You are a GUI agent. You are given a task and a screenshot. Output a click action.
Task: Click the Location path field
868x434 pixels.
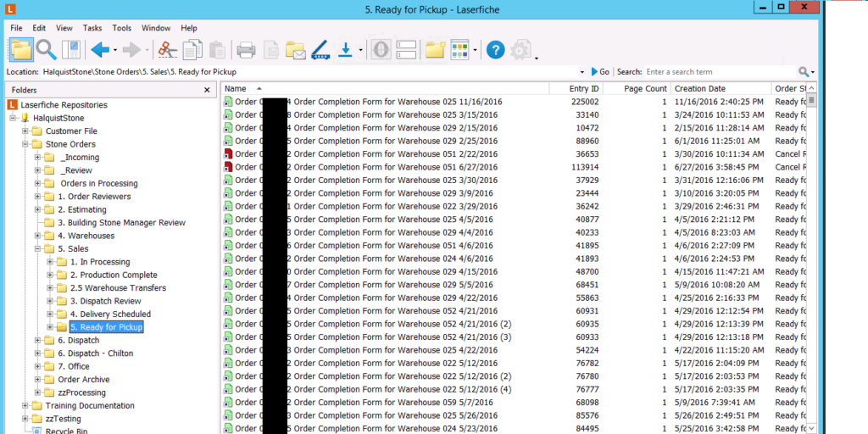pos(309,72)
